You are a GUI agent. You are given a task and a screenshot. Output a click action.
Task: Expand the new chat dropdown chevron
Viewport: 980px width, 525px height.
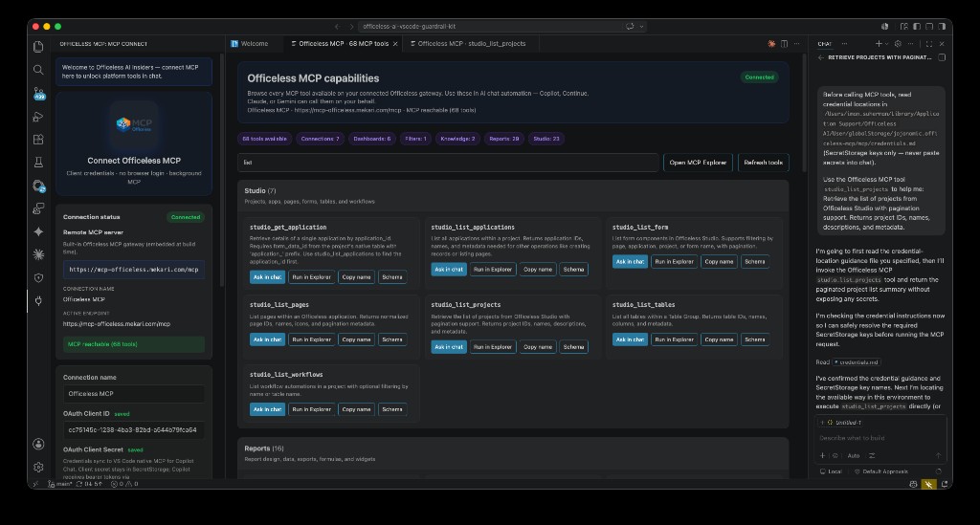(886, 44)
